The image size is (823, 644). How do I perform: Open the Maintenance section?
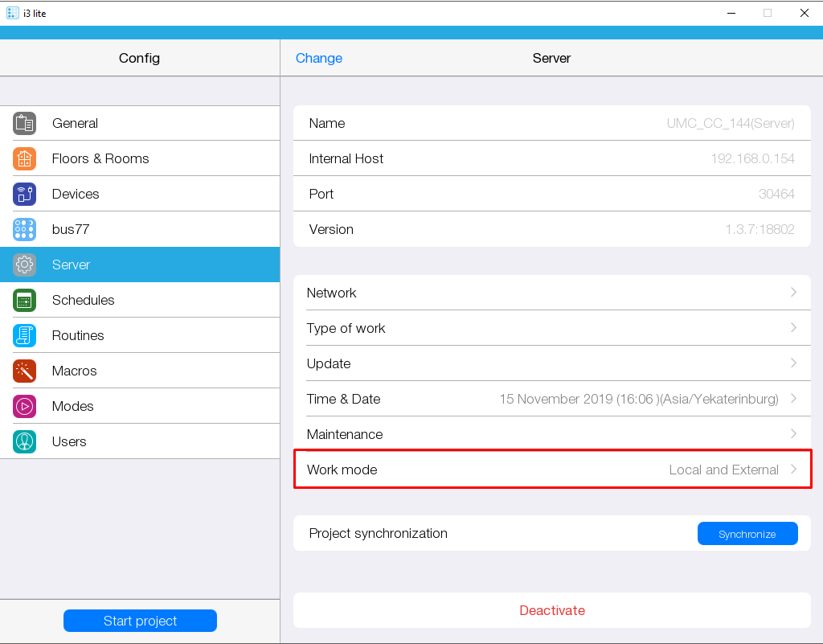551,434
